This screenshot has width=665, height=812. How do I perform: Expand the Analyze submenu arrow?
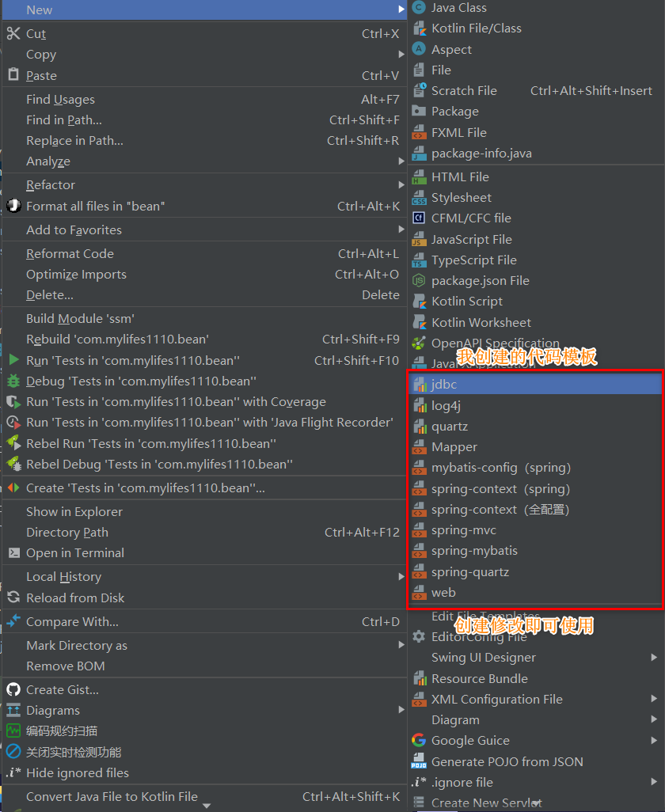401,161
